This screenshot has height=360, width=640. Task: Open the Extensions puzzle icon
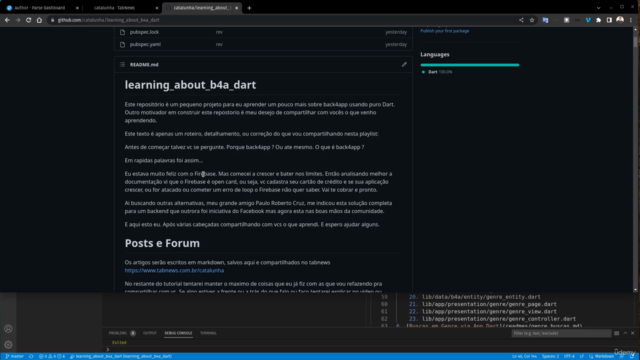599,20
